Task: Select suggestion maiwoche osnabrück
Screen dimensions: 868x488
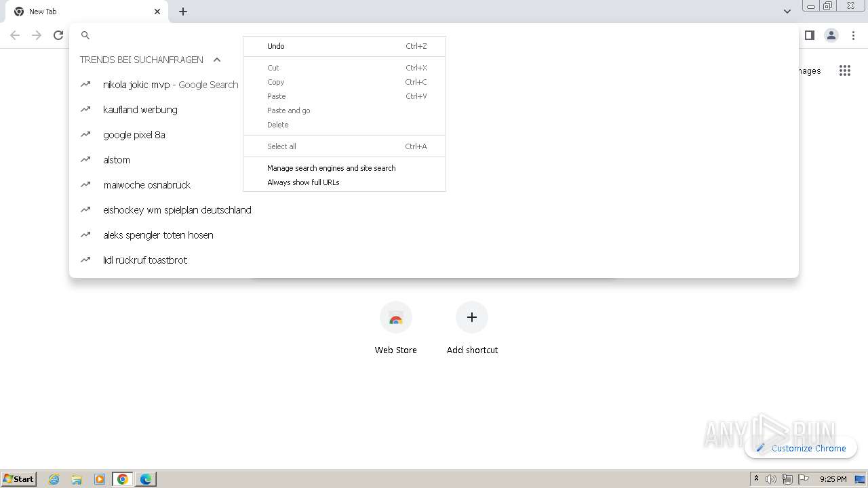Action: 434,185
